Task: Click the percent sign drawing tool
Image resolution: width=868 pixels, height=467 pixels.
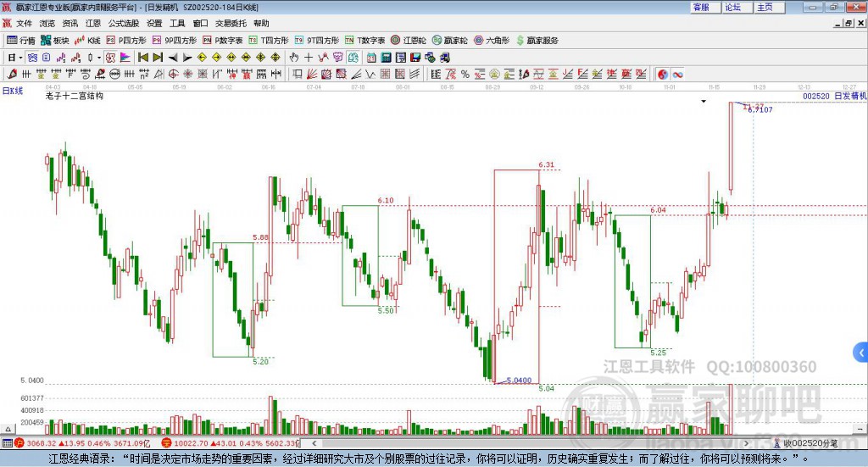Action: [x=465, y=74]
